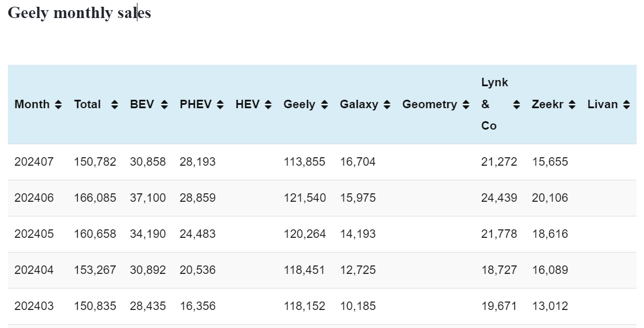This screenshot has width=644, height=328.
Task: Click the Geely column sort arrows
Action: click(x=324, y=105)
